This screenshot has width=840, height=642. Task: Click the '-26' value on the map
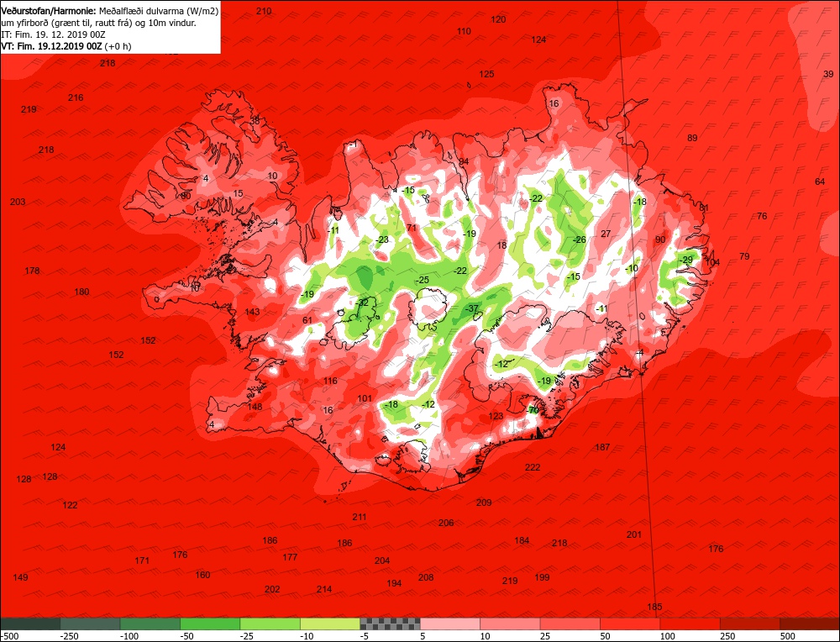pyautogui.click(x=579, y=239)
